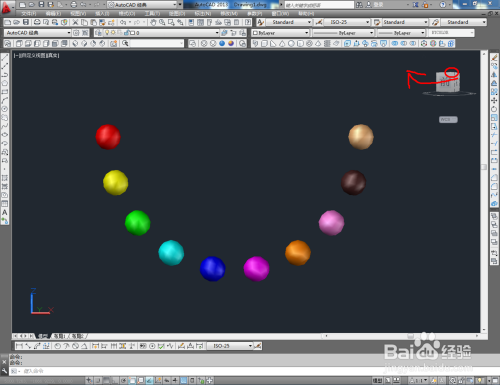The height and width of the screenshot is (385, 500).
Task: Open the Standard multileader style dropdown
Action: pyautogui.click(x=464, y=22)
